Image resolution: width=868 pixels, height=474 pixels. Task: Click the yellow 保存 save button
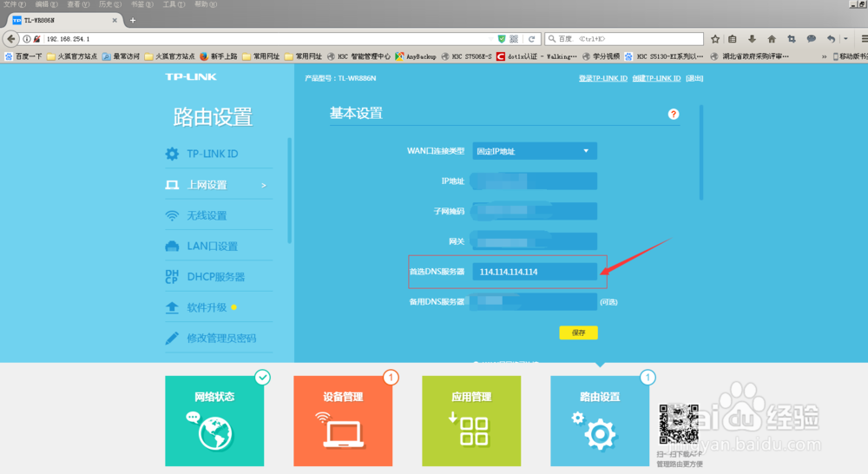(x=578, y=332)
